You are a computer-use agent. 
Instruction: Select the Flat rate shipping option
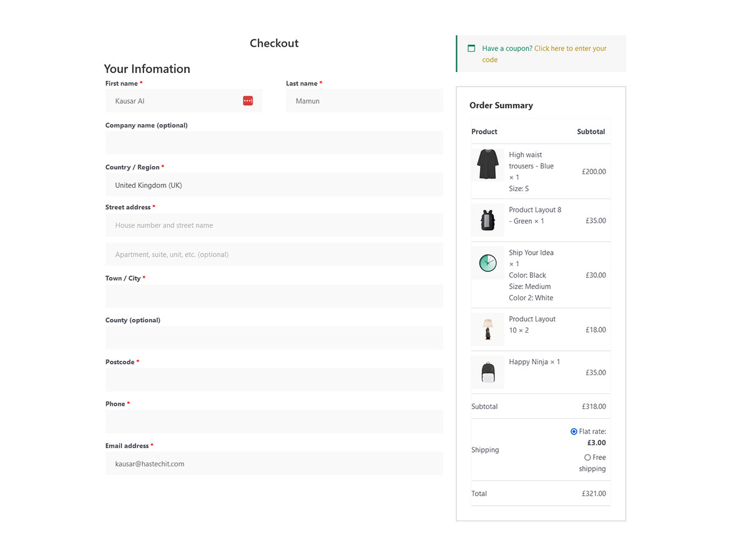point(574,431)
